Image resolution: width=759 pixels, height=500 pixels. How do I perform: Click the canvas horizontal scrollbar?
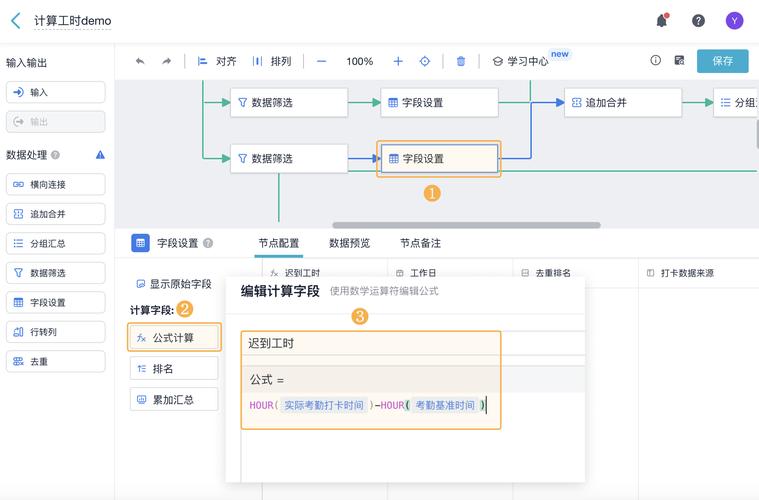466,225
